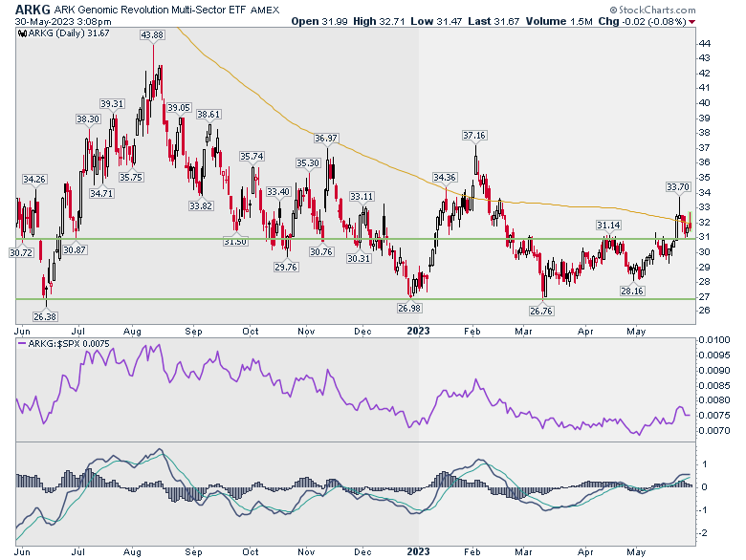Click the 34.71 price label
746x560 pixels.
pyautogui.click(x=101, y=193)
